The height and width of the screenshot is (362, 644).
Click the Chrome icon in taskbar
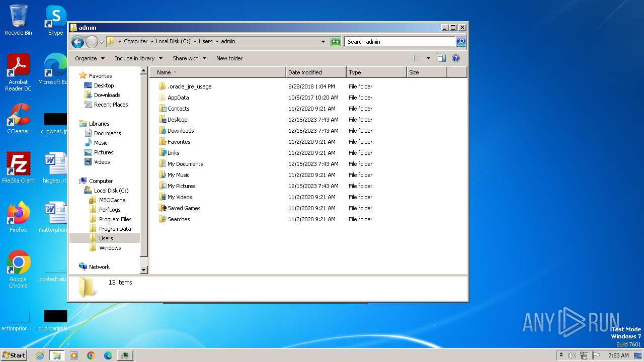point(91,355)
